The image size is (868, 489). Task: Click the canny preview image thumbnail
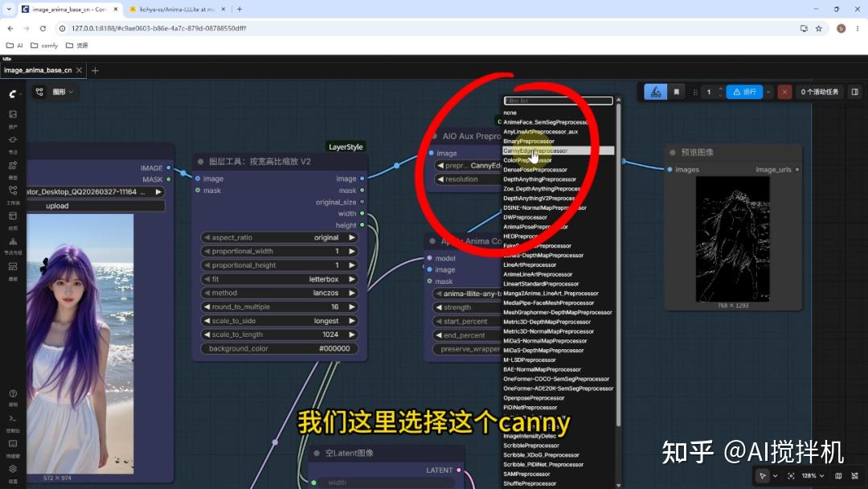(x=732, y=239)
